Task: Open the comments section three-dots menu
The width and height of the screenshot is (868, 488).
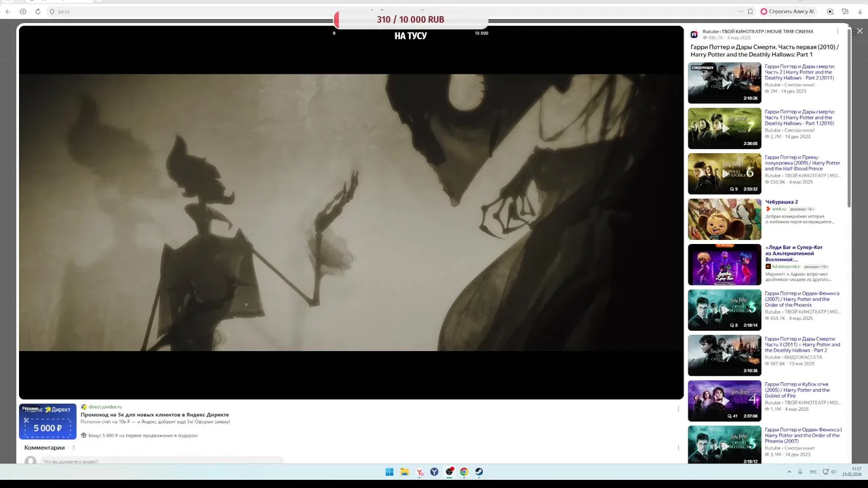Action: [678, 447]
